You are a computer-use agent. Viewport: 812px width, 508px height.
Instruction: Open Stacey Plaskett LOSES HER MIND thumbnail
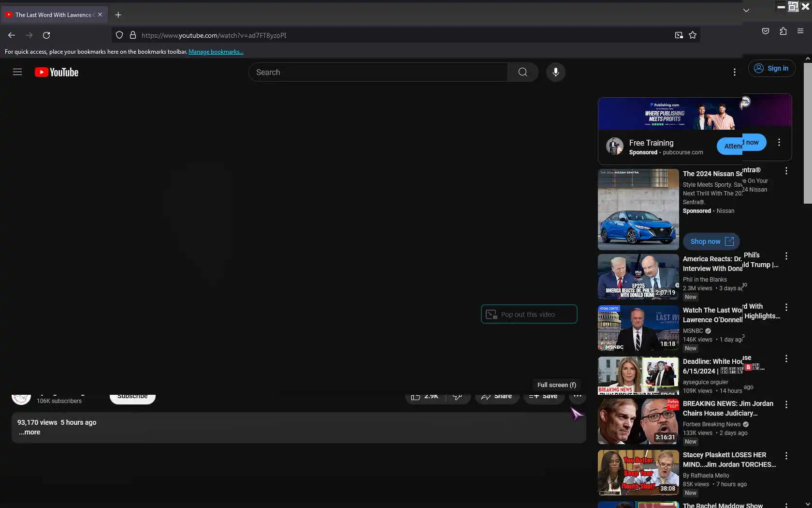[x=638, y=473]
